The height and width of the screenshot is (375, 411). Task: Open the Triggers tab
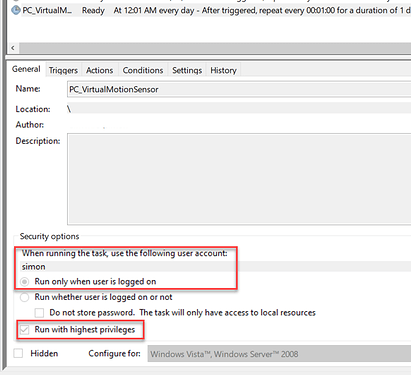point(63,70)
